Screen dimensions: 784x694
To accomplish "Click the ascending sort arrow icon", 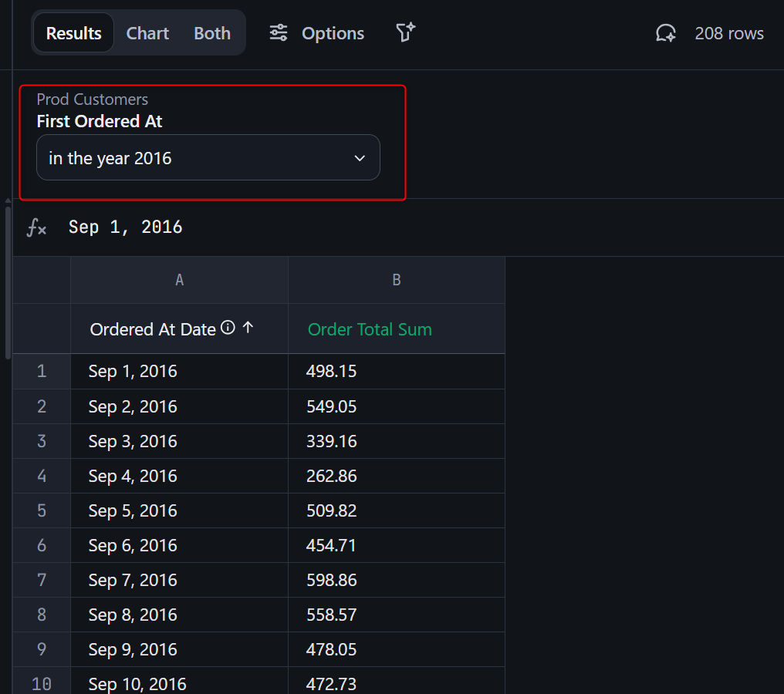I will (248, 328).
